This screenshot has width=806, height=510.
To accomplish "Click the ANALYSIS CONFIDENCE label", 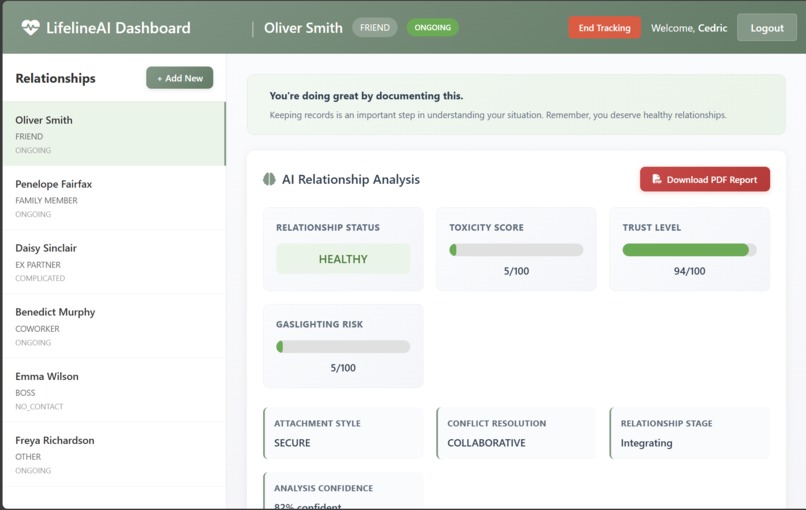I will pos(323,488).
